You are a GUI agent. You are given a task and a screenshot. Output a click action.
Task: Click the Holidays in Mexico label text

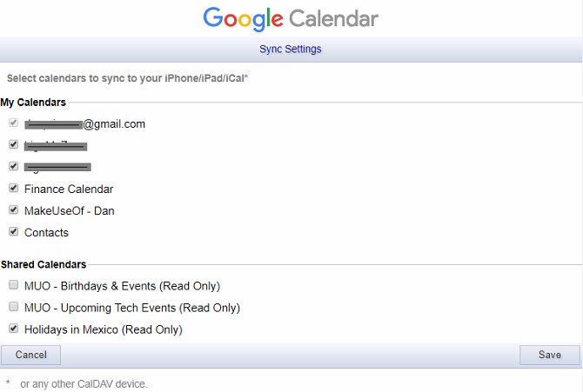103,329
